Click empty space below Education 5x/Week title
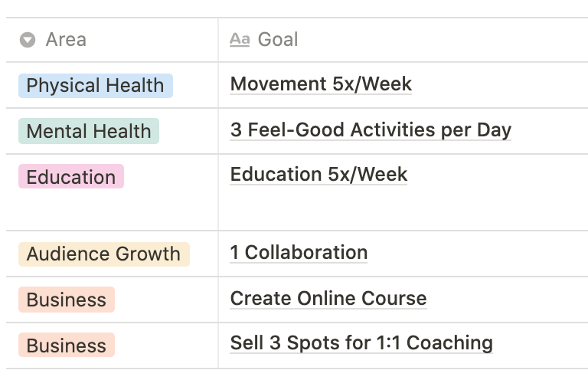The width and height of the screenshot is (588, 380). 403,208
